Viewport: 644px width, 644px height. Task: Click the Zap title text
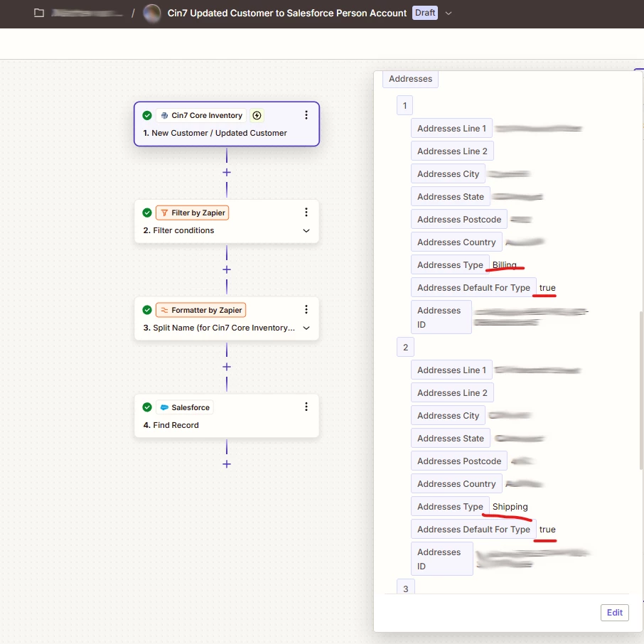click(x=286, y=13)
